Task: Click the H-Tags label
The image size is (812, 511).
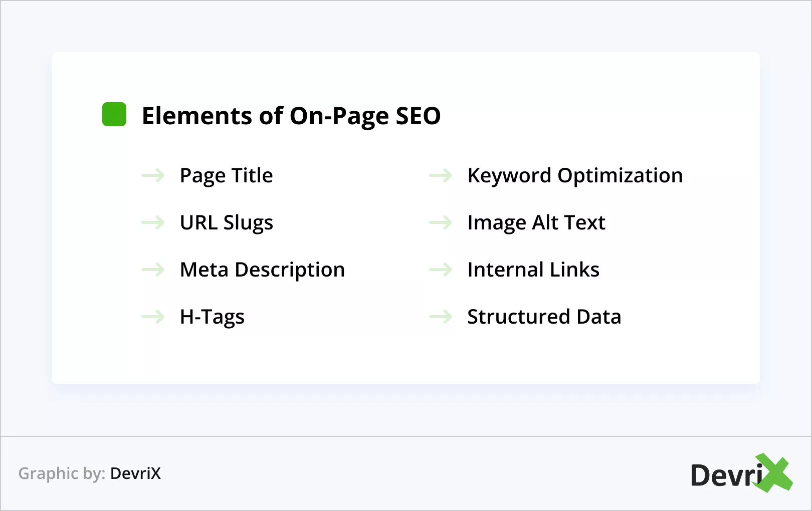Action: pos(212,317)
